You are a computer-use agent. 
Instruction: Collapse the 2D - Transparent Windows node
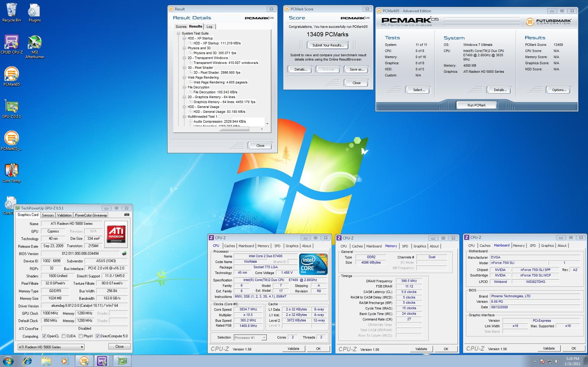pos(184,58)
